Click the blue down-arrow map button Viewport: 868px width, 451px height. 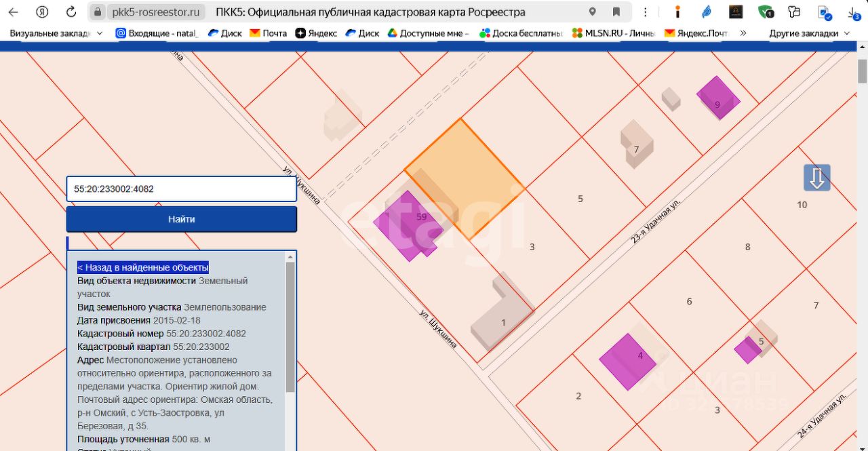click(x=817, y=178)
